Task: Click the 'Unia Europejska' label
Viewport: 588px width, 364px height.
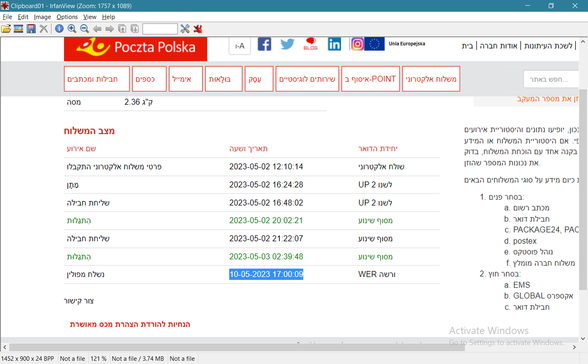Action: tap(407, 44)
